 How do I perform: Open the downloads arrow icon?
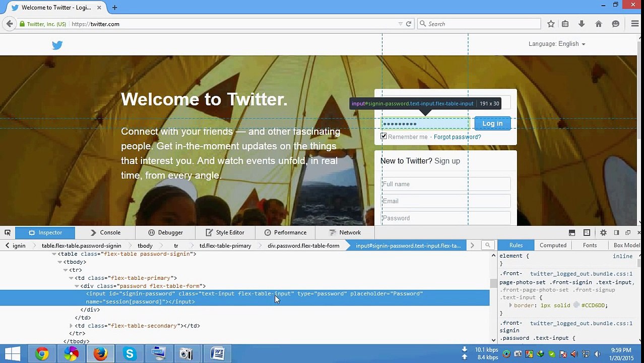tap(582, 24)
